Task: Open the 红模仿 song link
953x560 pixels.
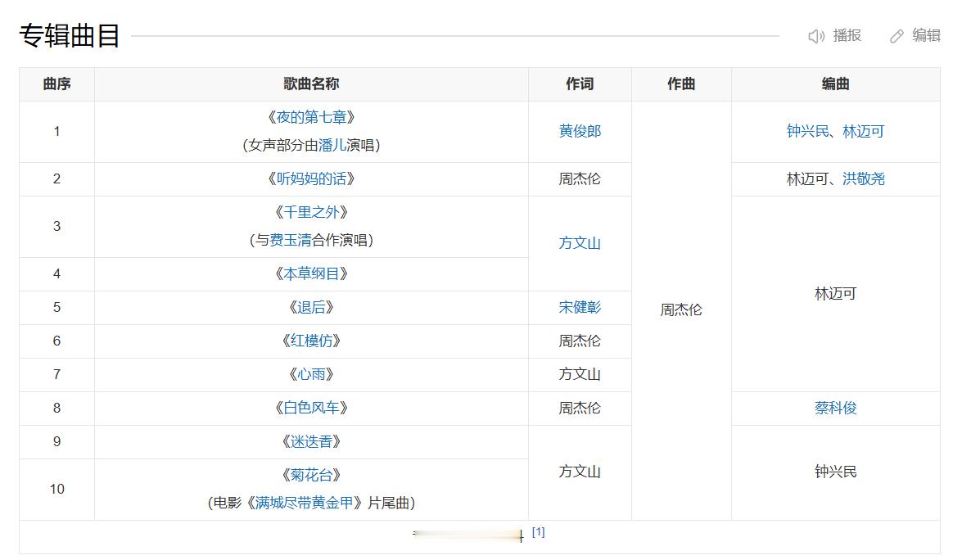Action: point(311,341)
